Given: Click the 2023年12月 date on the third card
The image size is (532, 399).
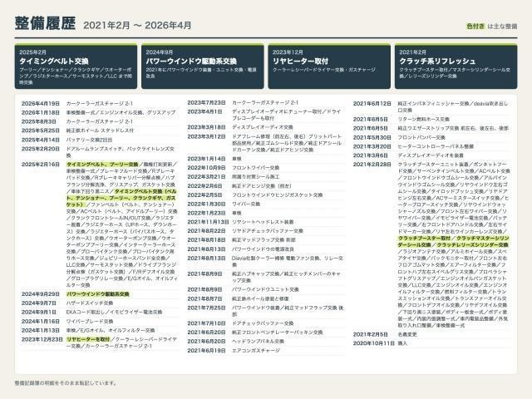Looking at the screenshot, I should point(288,52).
